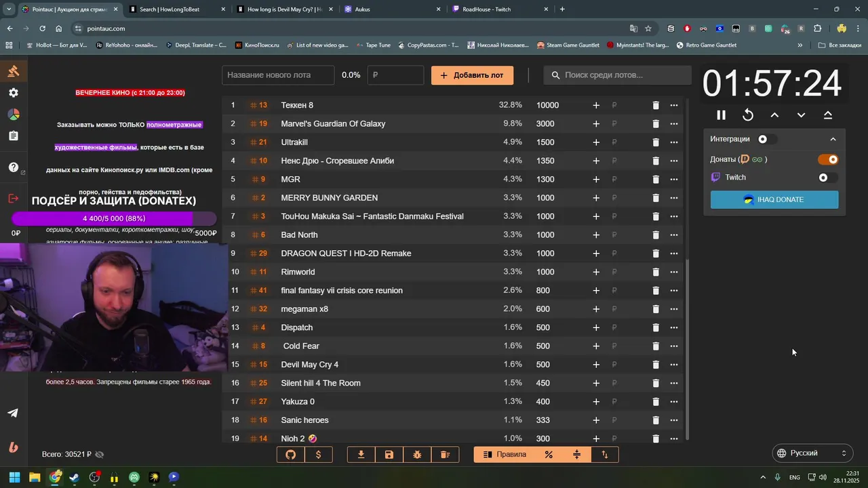Switch to Aukus browser tab

click(x=393, y=9)
